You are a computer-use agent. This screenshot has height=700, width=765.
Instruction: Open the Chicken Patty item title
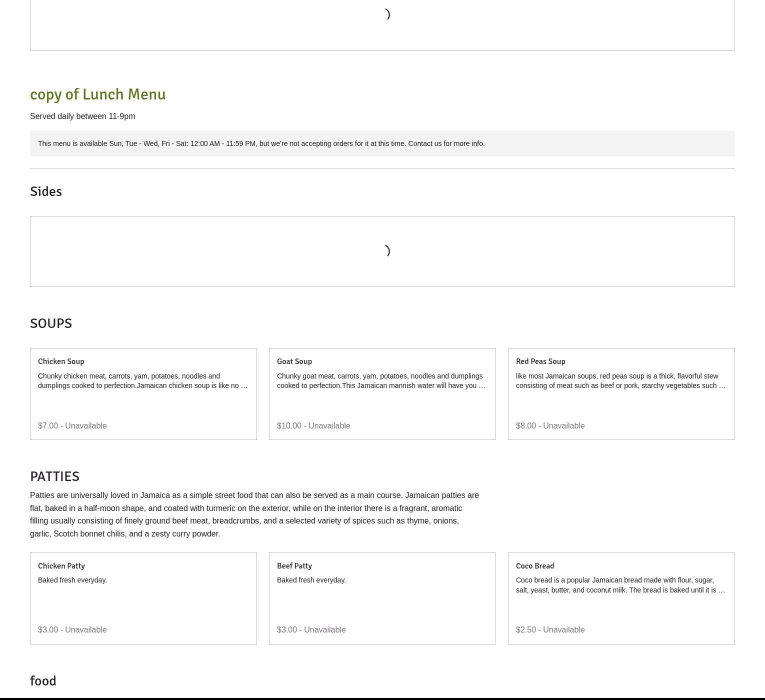(61, 566)
